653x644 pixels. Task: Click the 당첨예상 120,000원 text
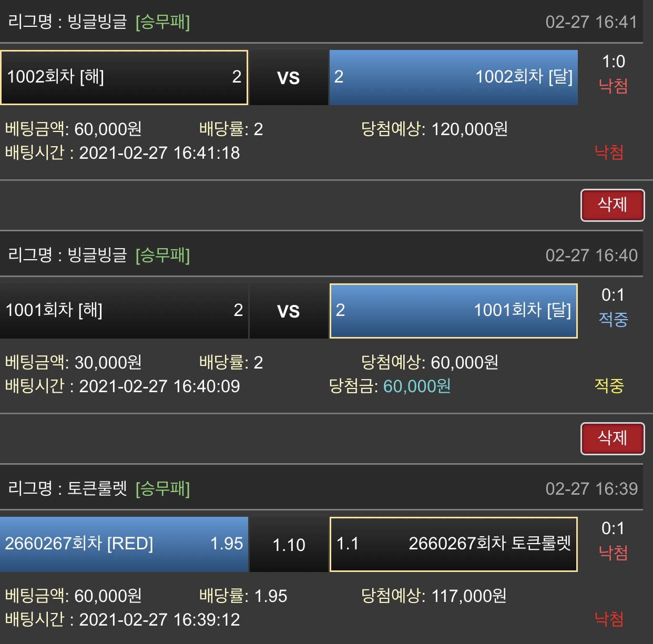434,129
